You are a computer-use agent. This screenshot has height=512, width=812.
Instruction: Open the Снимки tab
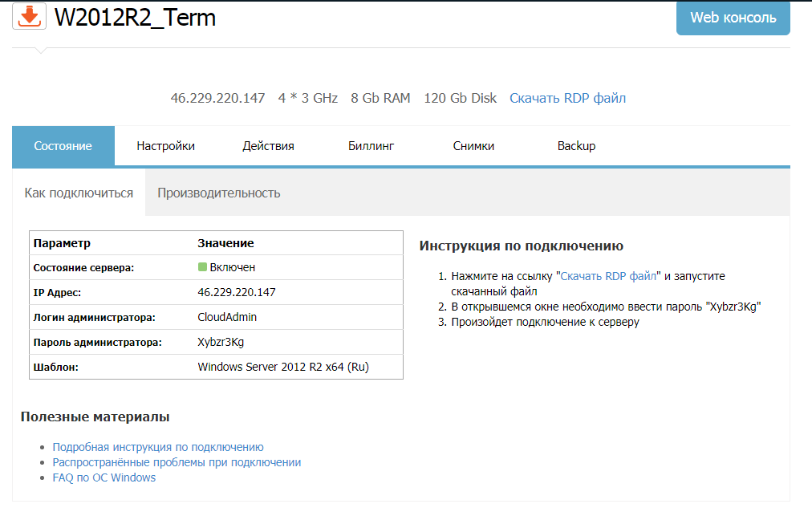[473, 146]
